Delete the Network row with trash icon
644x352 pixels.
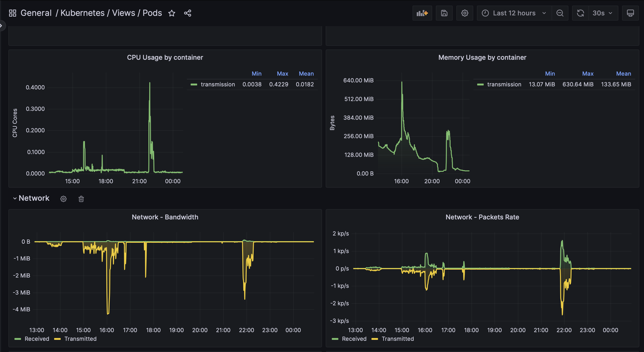coord(81,199)
